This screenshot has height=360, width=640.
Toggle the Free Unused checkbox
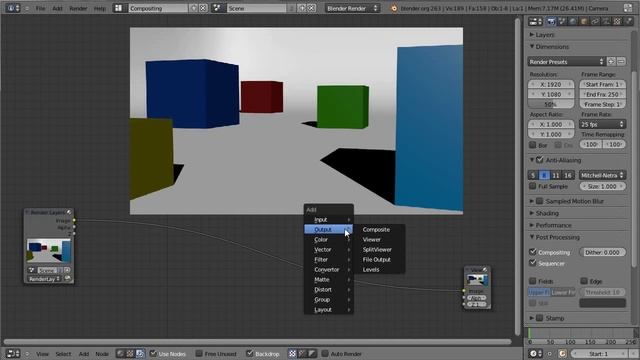click(x=199, y=353)
